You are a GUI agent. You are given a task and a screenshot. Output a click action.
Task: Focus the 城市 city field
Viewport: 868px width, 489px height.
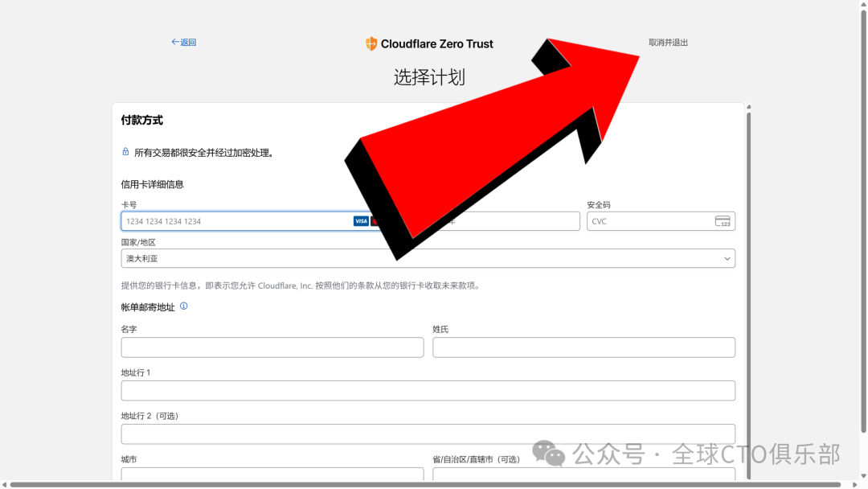coord(272,475)
